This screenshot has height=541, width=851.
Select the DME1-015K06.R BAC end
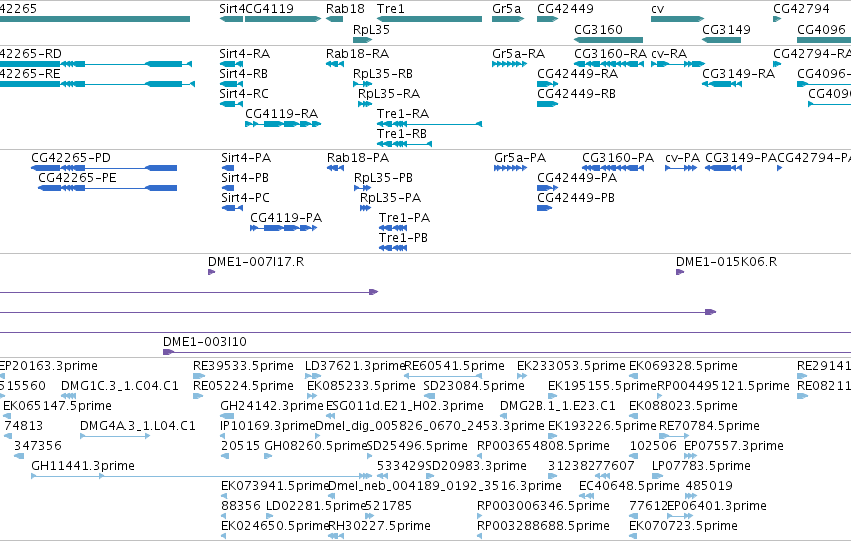pos(680,272)
